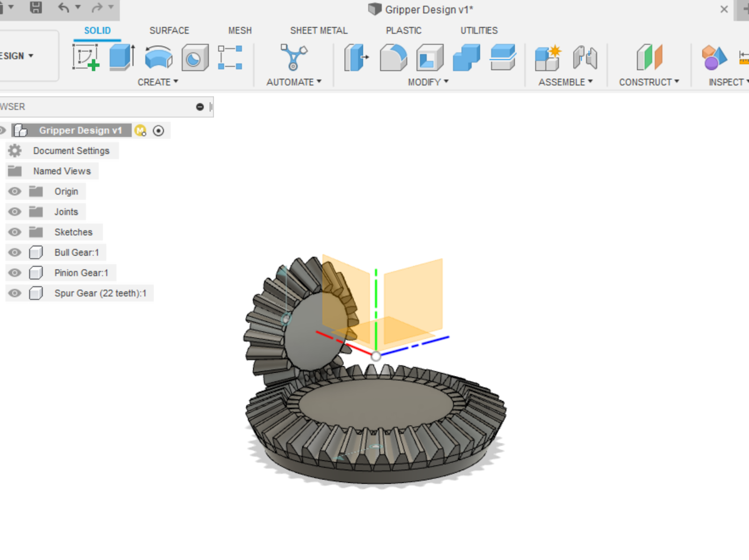Open the ASSEMBLE dropdown menu
Viewport: 749px width, 560px height.
(565, 82)
